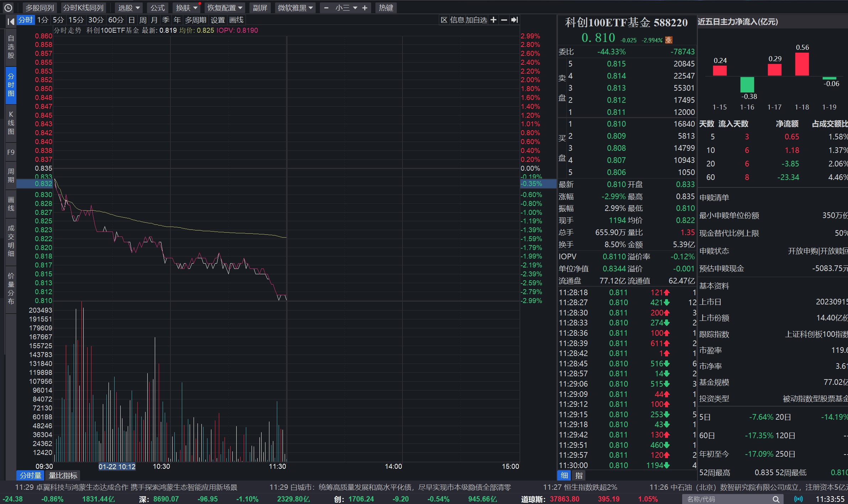
Task: Click the 公式 formula button
Action: coord(157,7)
